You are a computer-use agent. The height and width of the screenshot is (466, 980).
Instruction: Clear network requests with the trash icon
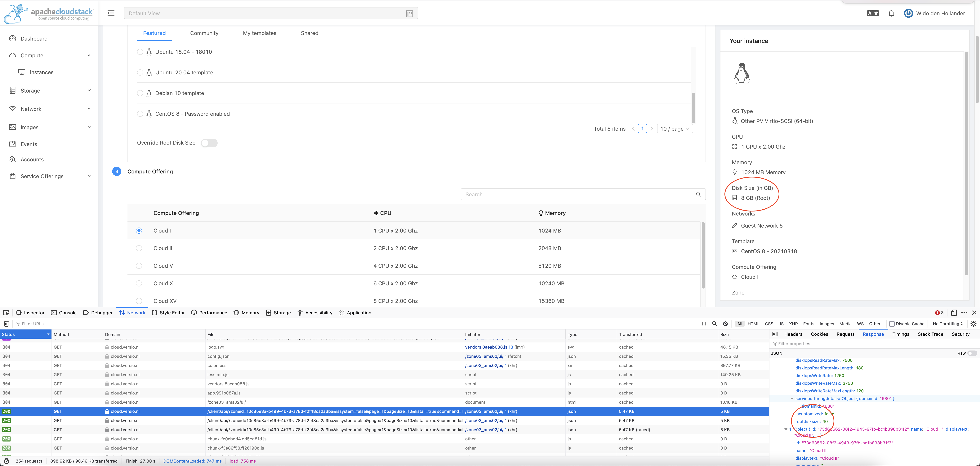click(6, 324)
